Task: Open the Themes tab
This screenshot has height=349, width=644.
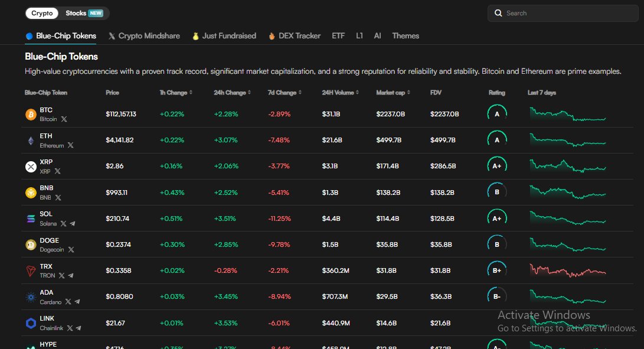Action: click(x=406, y=36)
